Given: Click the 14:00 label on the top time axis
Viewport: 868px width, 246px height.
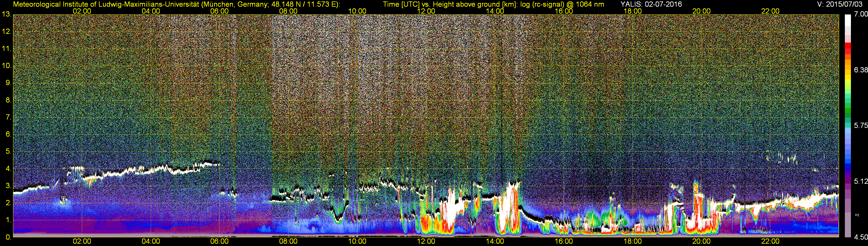Looking at the screenshot, I should (x=495, y=11).
